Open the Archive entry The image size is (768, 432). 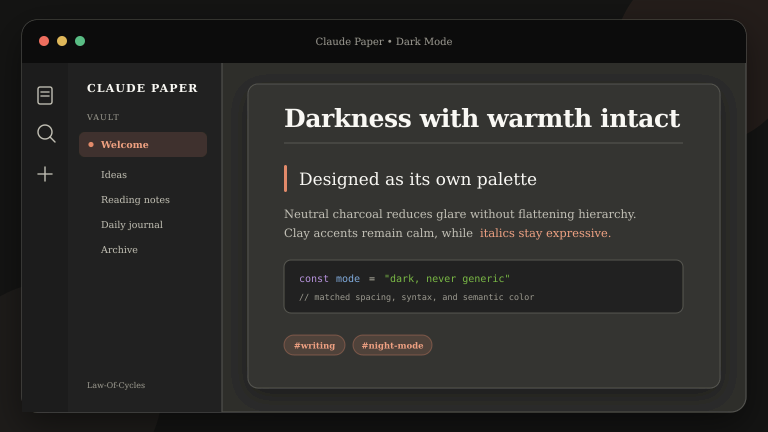point(119,249)
